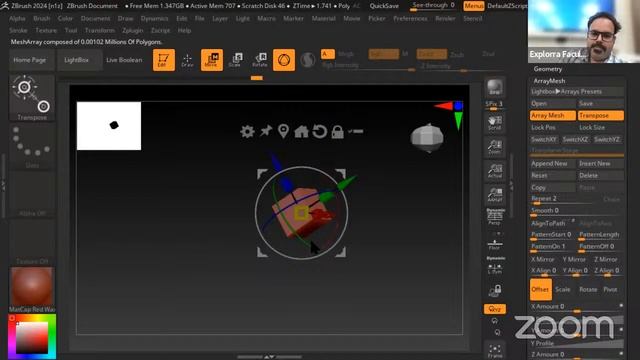The image size is (640, 360).
Task: Toggle the L.Sym local symmetry icon
Action: point(495,266)
